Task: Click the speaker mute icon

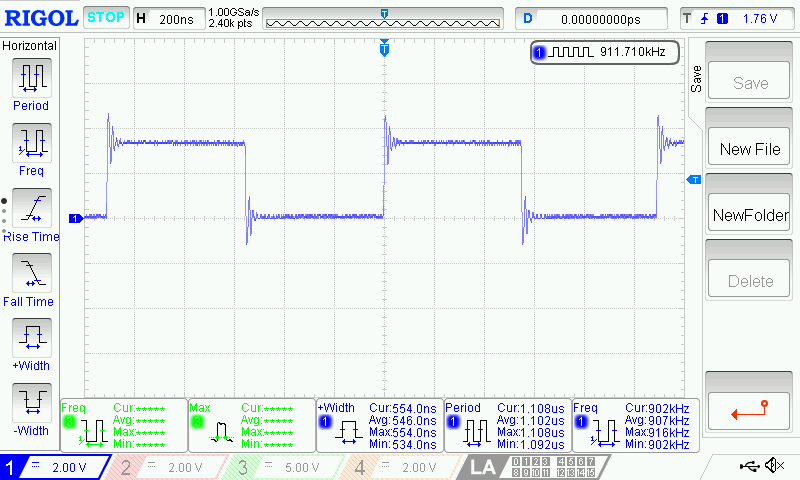Action: (x=774, y=466)
